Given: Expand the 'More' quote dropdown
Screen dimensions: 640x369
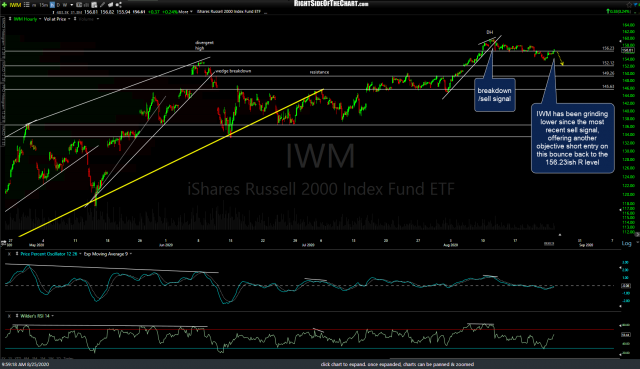Looking at the screenshot, I should [186, 12].
